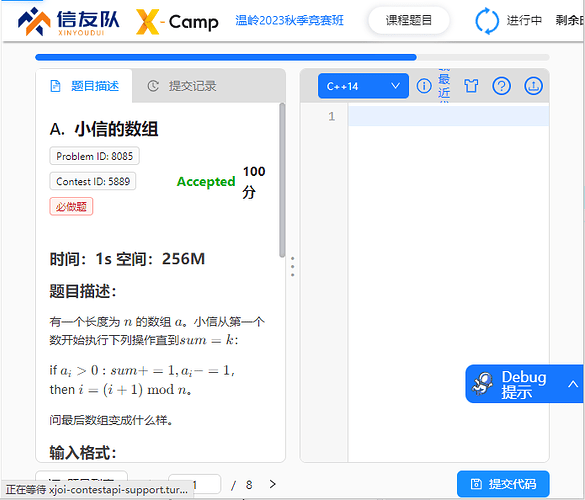The image size is (585, 500).
Task: Open the 温岭2023秋季竞赛班 link
Action: click(x=289, y=20)
